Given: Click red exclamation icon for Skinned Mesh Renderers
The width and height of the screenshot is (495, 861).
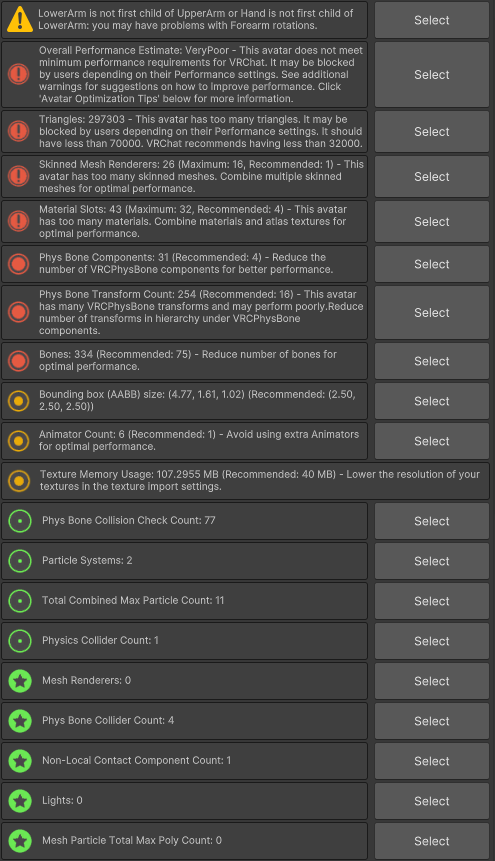Looking at the screenshot, I should coord(19,176).
